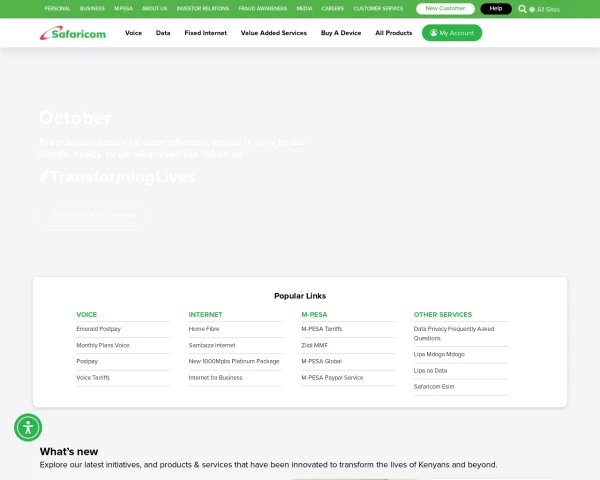The image size is (600, 480).
Task: Open Voice Tariffs link
Action: pos(93,377)
